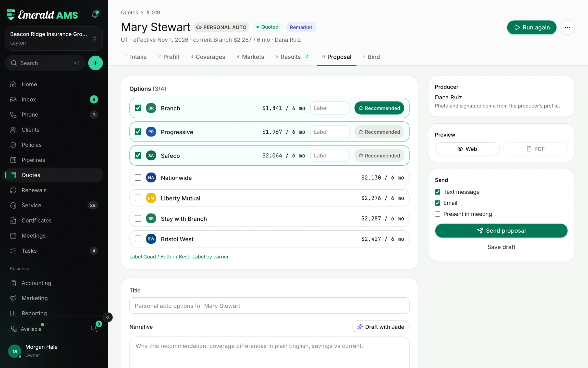Open Clients in the sidebar
Image resolution: width=588 pixels, height=368 pixels.
54,130
